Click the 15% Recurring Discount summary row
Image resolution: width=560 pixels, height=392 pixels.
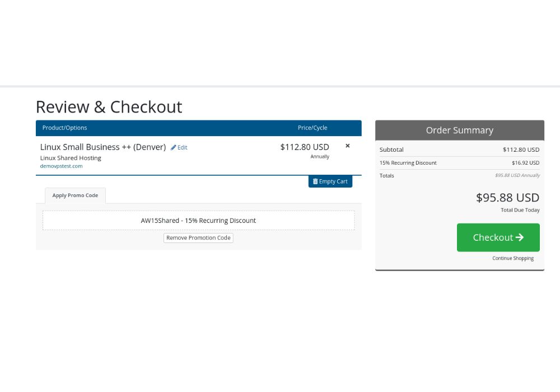(x=408, y=163)
